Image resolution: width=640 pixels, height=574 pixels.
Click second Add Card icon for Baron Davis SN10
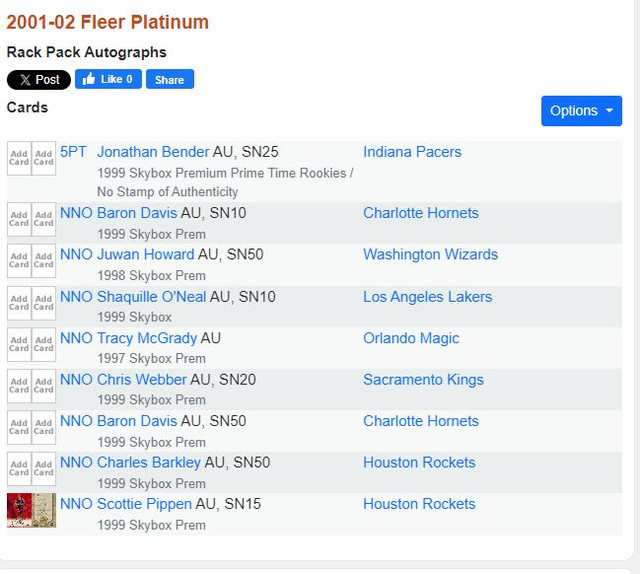click(x=44, y=219)
